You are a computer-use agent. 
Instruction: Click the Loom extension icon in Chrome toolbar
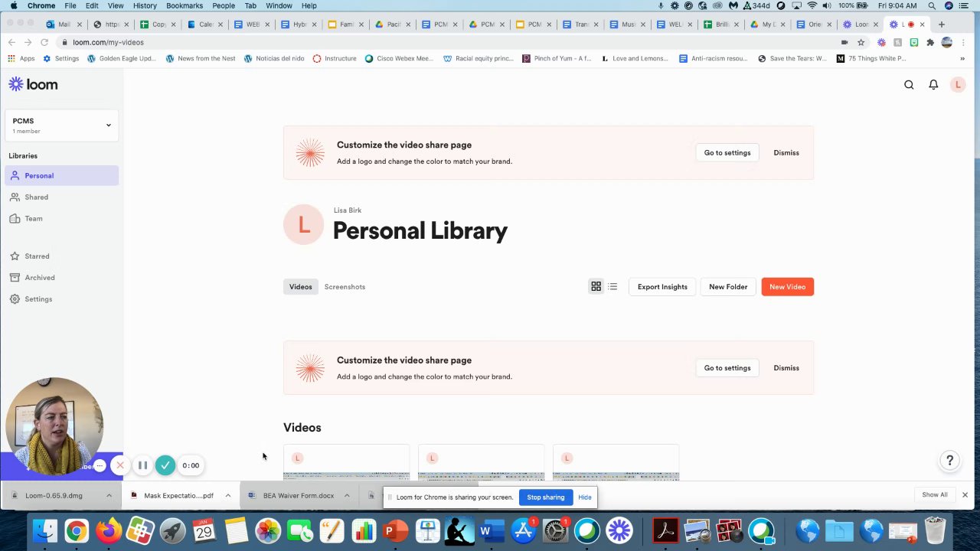coord(882,42)
